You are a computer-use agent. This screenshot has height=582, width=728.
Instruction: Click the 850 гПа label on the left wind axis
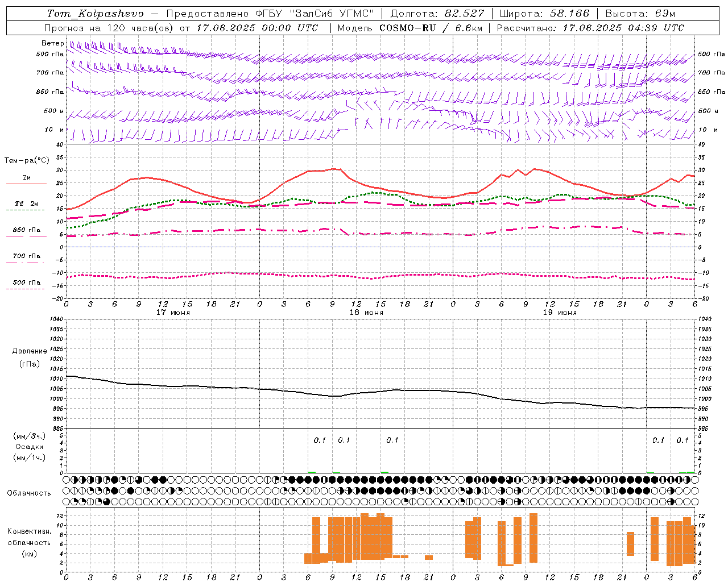pos(50,92)
